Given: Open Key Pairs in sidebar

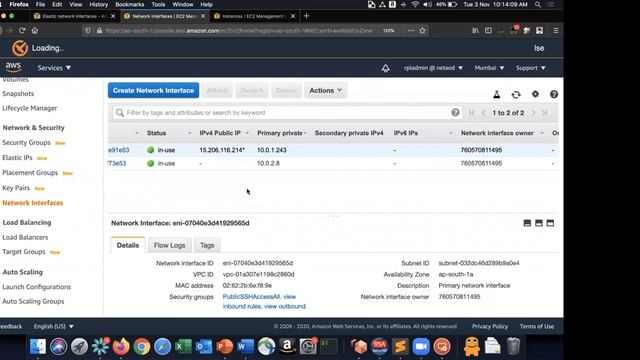Looking at the screenshot, I should point(16,188).
